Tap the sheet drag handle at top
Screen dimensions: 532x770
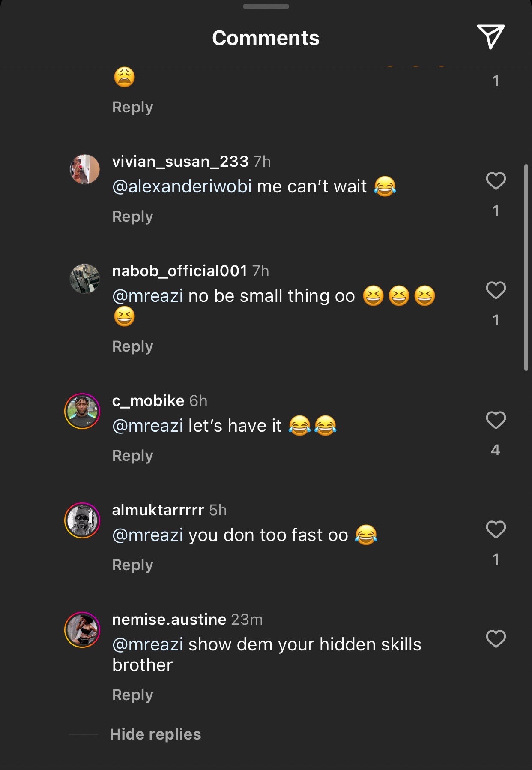[x=266, y=6]
